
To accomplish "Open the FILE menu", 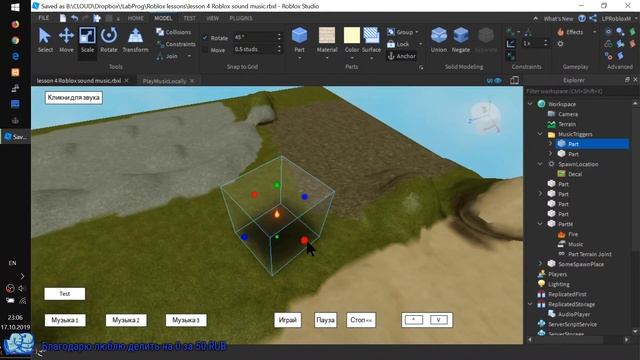I will pos(44,18).
